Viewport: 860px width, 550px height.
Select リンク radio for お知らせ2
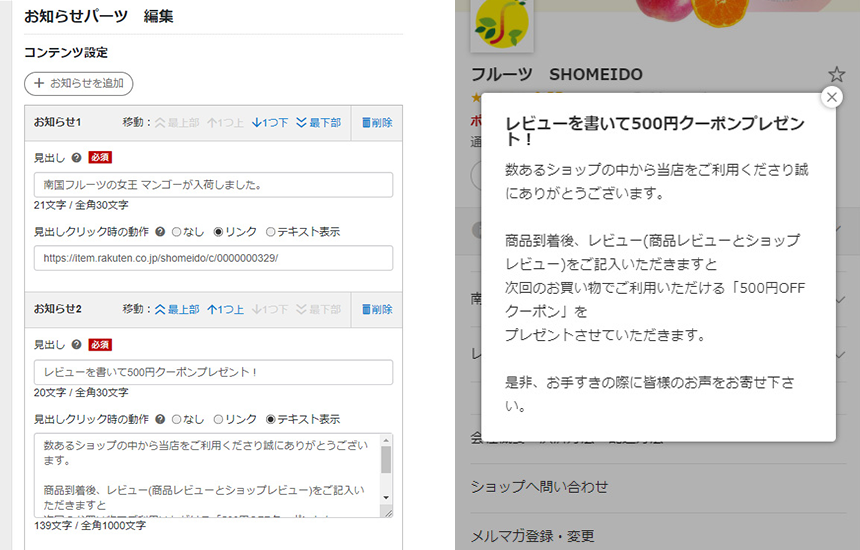click(x=219, y=419)
